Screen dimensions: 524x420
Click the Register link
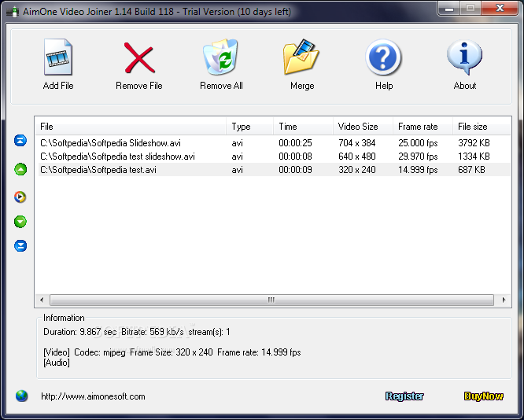(x=404, y=396)
